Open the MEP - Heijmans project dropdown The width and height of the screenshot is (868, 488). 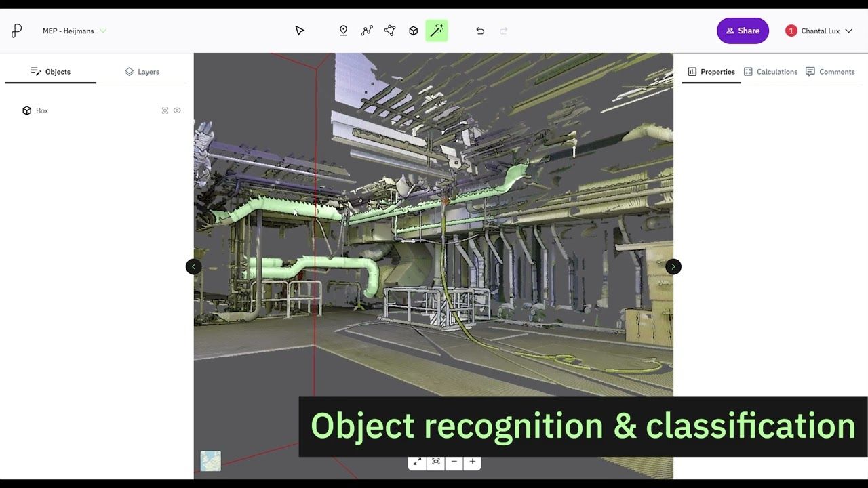[75, 30]
